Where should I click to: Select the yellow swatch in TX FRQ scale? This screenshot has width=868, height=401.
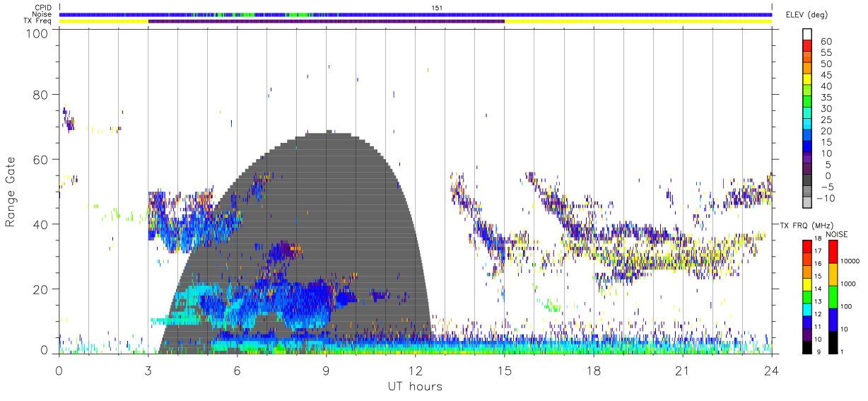(x=806, y=284)
